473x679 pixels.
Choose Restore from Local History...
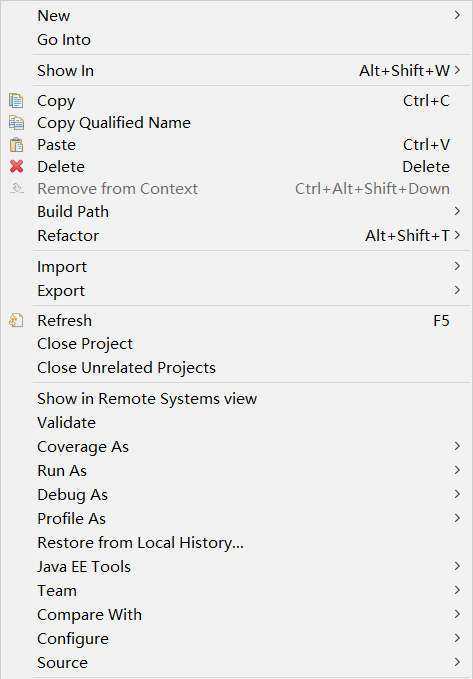pyautogui.click(x=140, y=543)
